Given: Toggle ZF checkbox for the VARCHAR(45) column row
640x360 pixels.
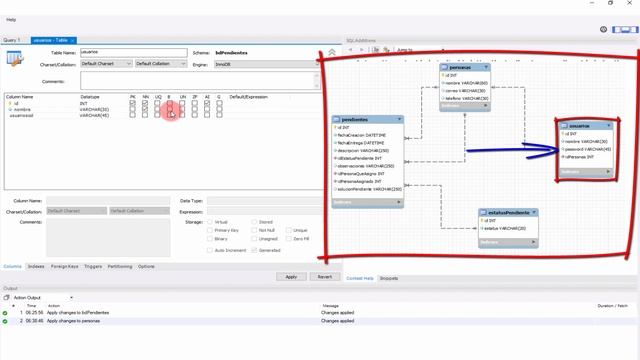Looking at the screenshot, I should click(x=195, y=115).
